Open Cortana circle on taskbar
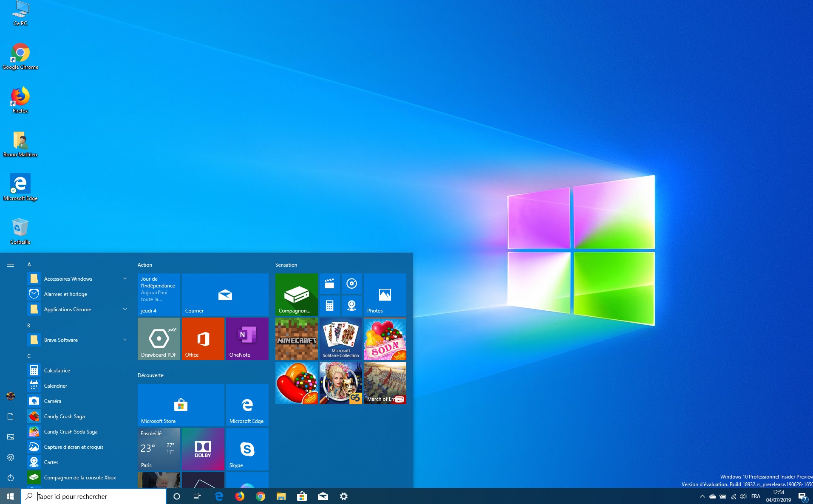This screenshot has height=504, width=813. pyautogui.click(x=177, y=496)
